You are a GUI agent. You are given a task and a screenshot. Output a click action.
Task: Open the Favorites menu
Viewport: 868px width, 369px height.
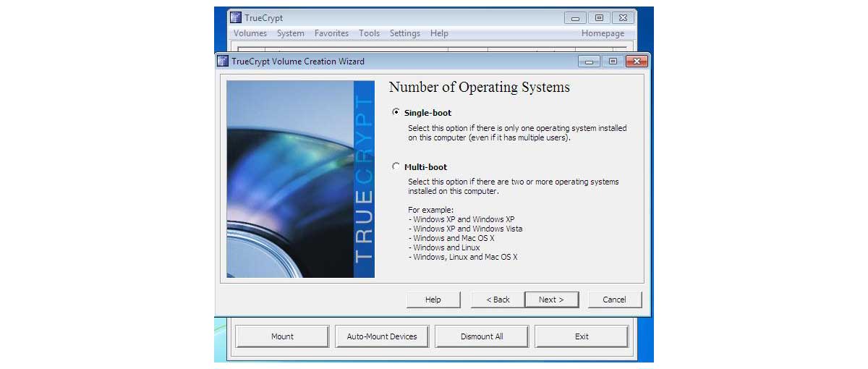(x=332, y=33)
